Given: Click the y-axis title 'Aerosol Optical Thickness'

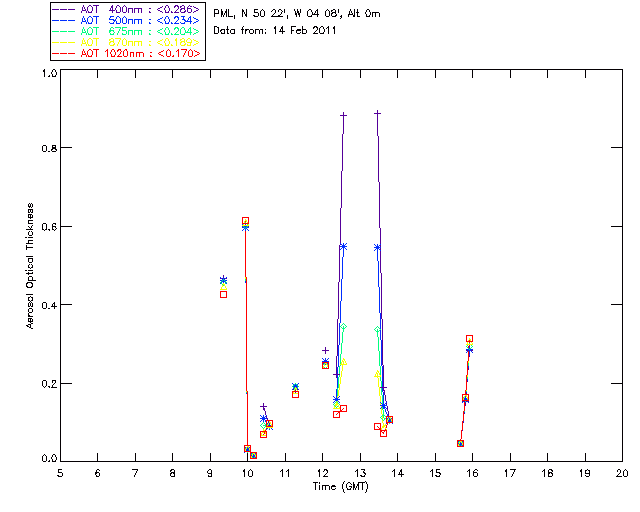Looking at the screenshot, I should (30, 266).
